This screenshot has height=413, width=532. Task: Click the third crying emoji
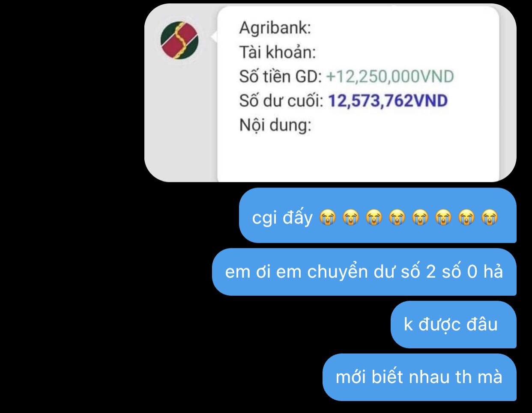click(374, 218)
